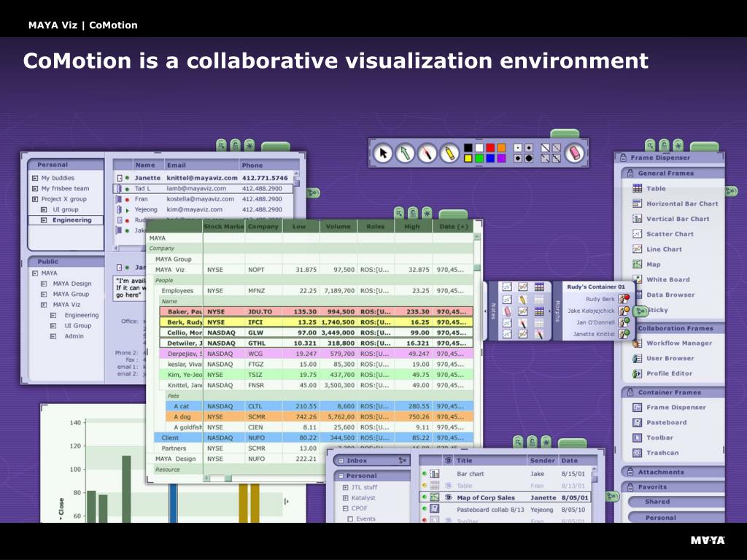Image resolution: width=747 pixels, height=560 pixels.
Task: Select the black pointer arrow tool
Action: coord(382,153)
